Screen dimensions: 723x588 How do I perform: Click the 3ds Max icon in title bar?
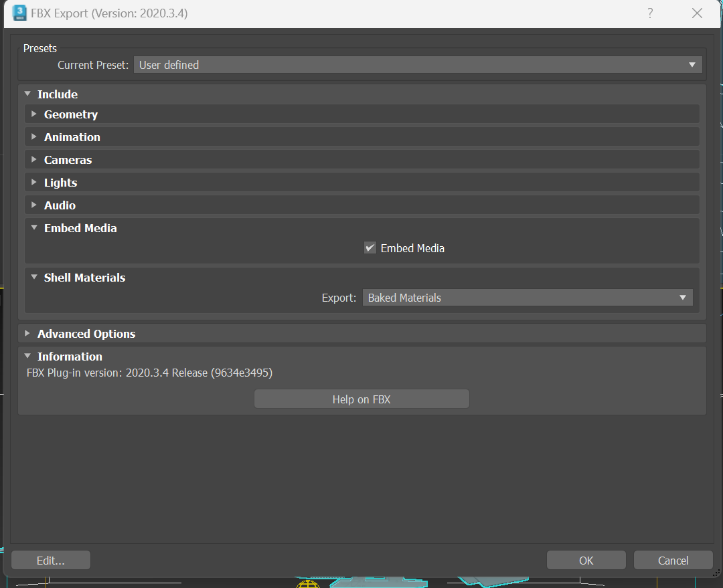(x=19, y=13)
